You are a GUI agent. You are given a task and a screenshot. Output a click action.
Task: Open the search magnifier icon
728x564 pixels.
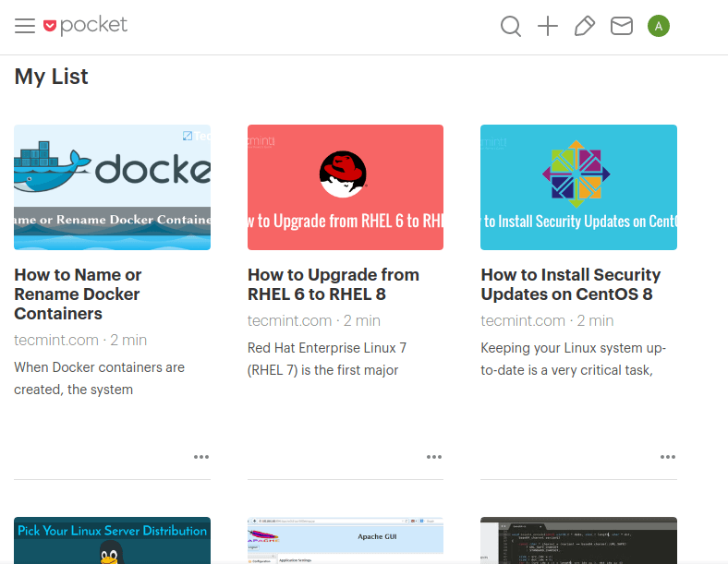point(511,26)
